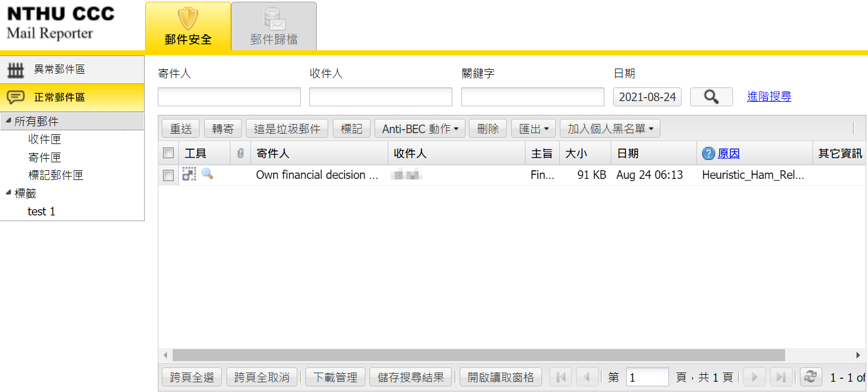Click the attachment paperclip column header

pos(241,153)
